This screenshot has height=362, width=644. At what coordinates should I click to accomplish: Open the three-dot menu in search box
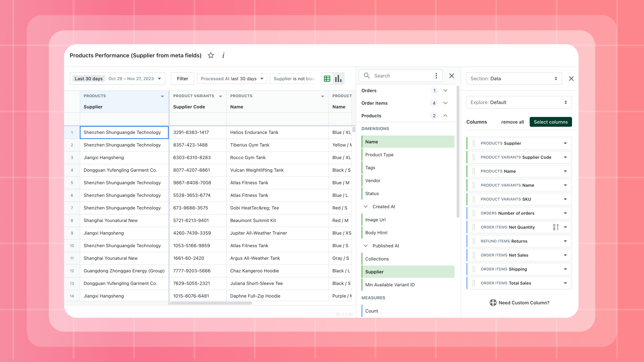tap(436, 76)
